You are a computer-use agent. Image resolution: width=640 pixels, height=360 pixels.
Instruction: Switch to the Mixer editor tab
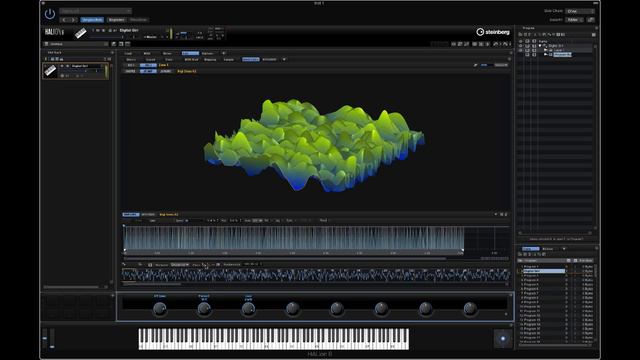(x=167, y=53)
